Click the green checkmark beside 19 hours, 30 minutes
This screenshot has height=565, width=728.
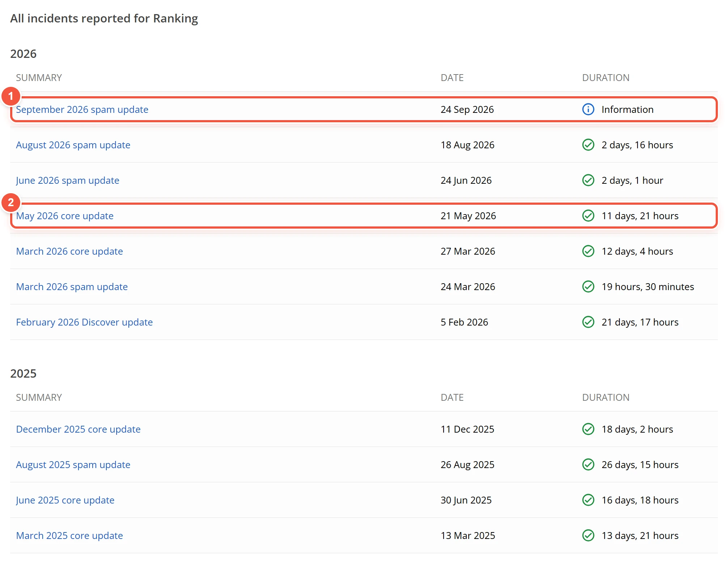tap(588, 286)
